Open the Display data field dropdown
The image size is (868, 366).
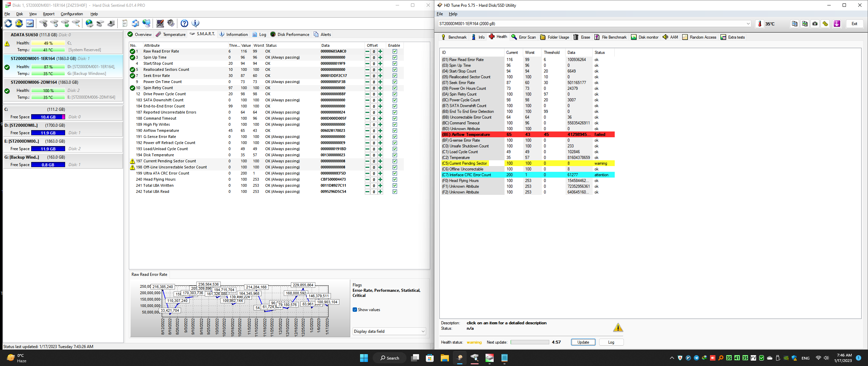(389, 331)
